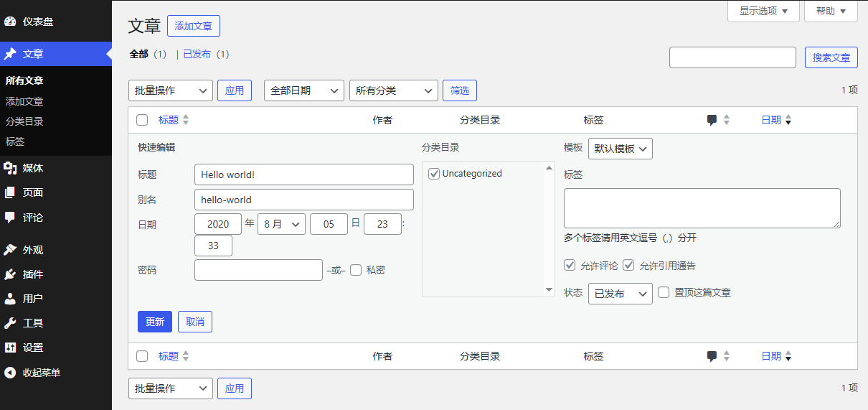Click the 更新 update button

point(155,322)
